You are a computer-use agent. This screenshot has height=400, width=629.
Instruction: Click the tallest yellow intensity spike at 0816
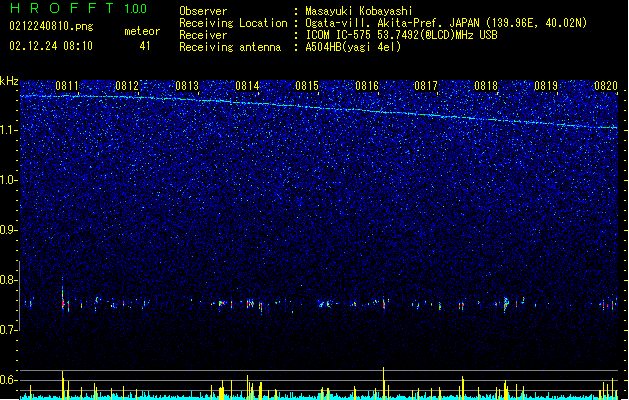pos(383,383)
